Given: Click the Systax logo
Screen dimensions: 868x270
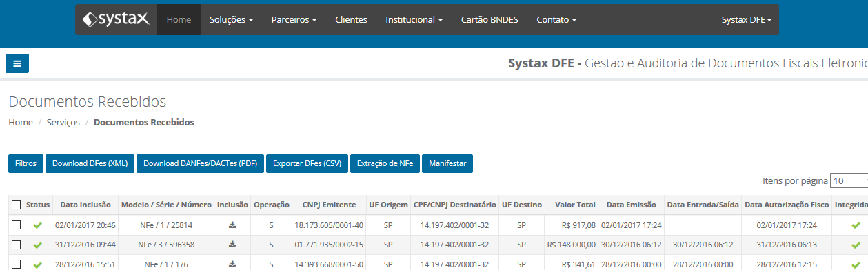Looking at the screenshot, I should click(x=116, y=19).
